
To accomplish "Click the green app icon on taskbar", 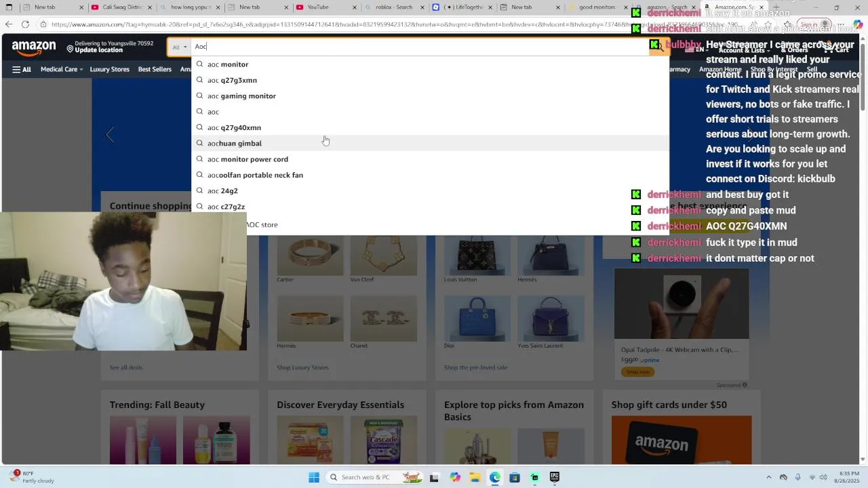I will click(x=535, y=477).
